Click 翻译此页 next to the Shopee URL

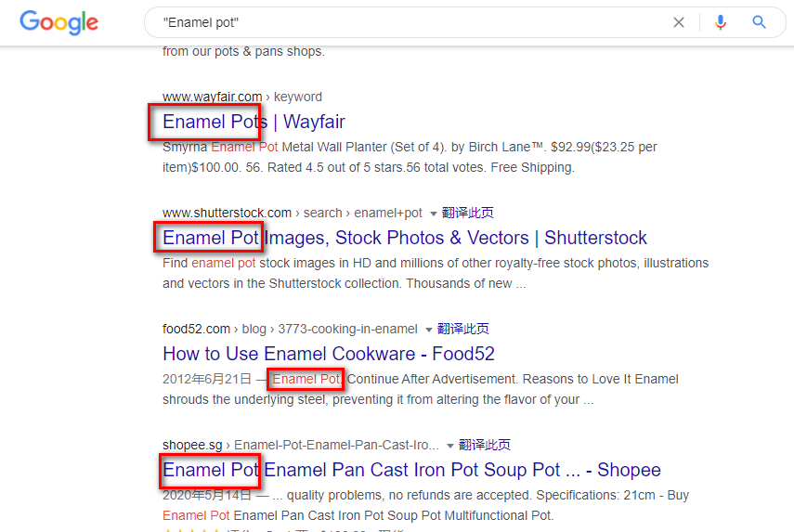(x=485, y=445)
